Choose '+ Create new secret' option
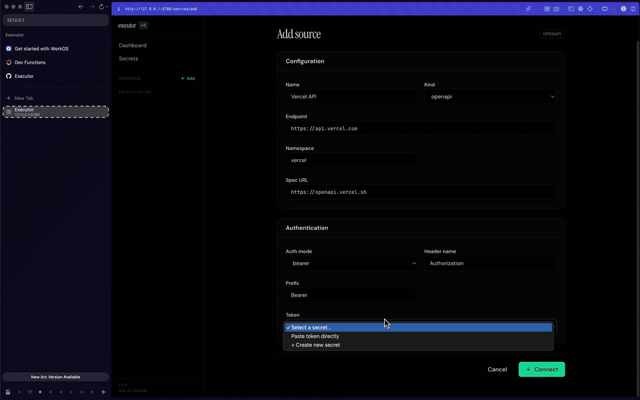This screenshot has width=640, height=400. click(x=418, y=345)
